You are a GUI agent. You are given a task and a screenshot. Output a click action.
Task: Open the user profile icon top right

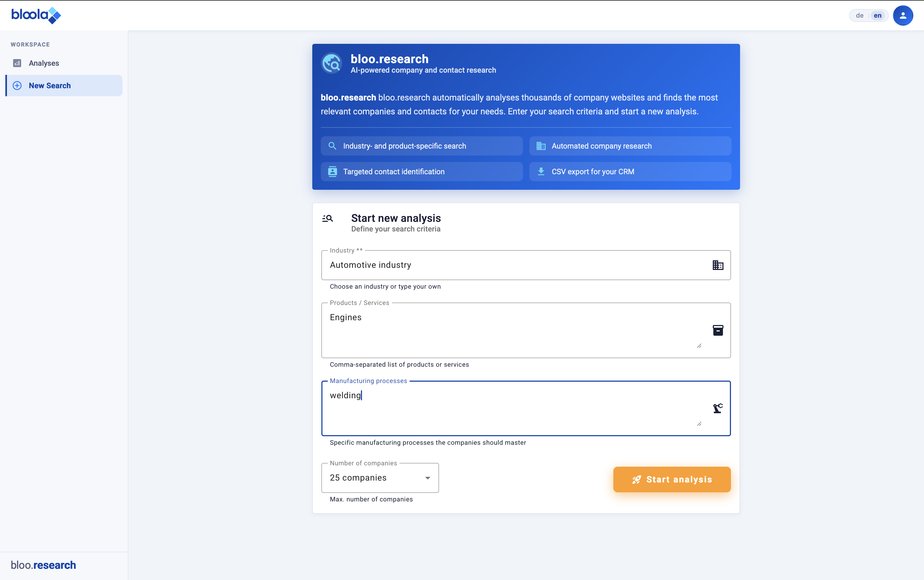tap(903, 15)
